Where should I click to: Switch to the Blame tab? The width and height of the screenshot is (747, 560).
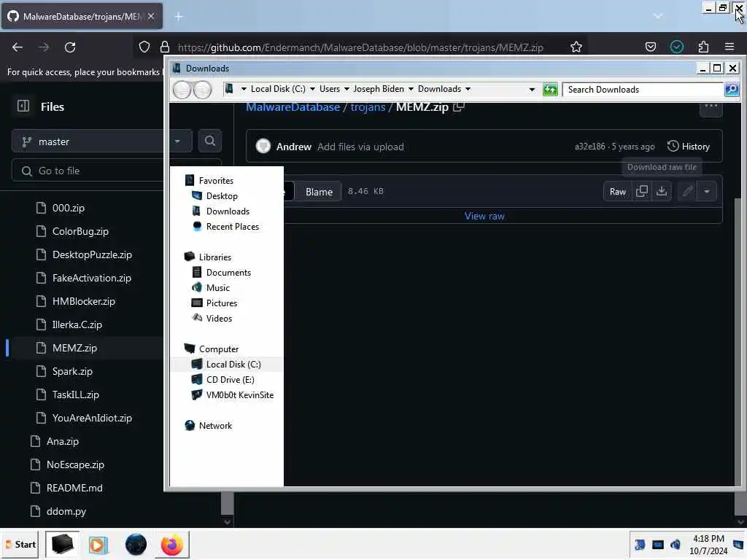[319, 192]
